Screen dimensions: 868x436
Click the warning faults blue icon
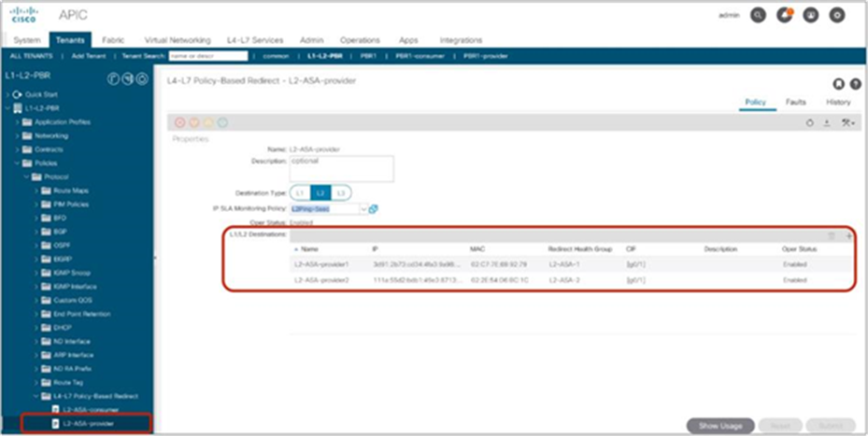[222, 123]
